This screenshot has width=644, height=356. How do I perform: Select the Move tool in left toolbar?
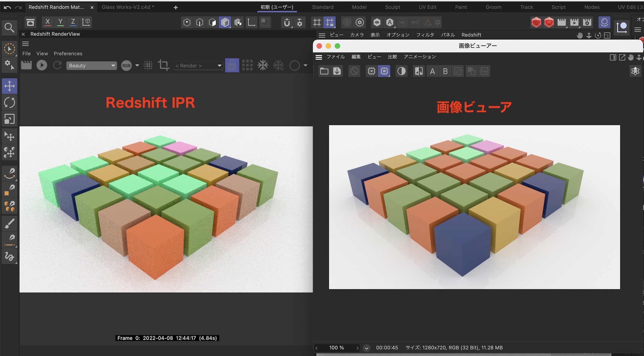(9, 86)
